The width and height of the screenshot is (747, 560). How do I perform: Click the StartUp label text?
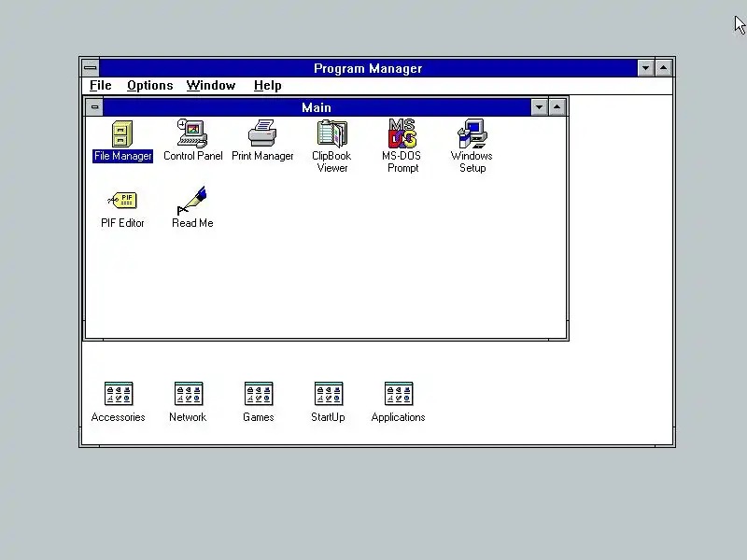(x=328, y=417)
